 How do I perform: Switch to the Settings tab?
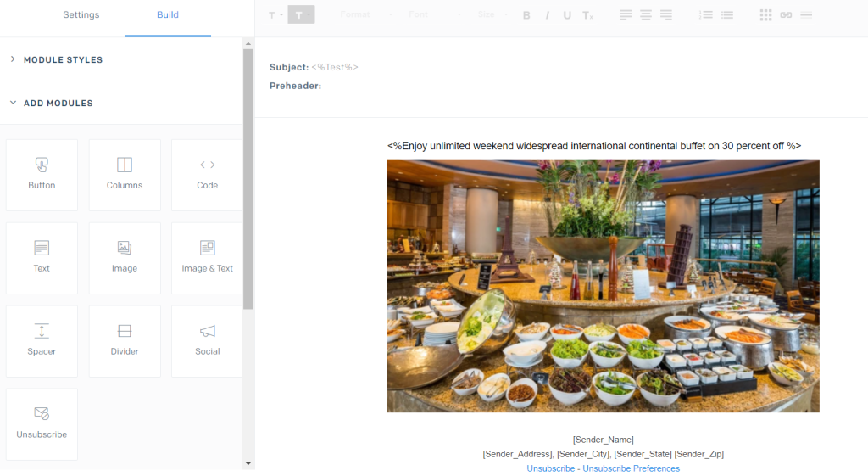click(81, 15)
